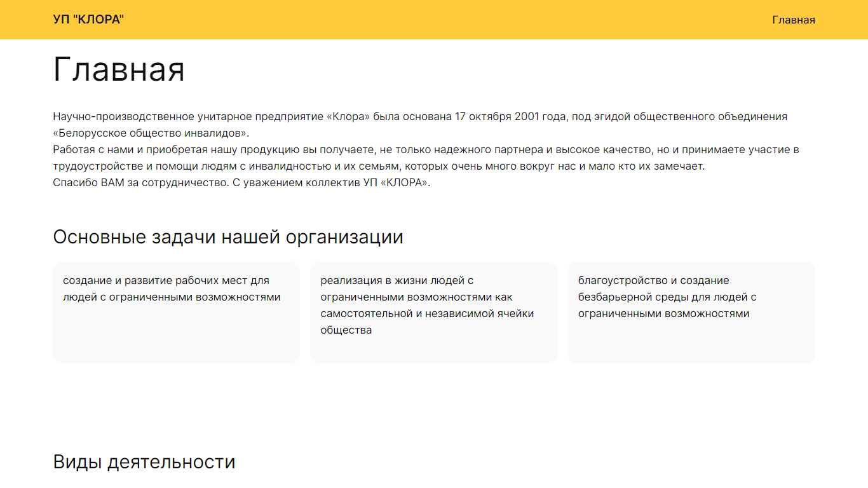The height and width of the screenshot is (488, 868).
Task: Open the card about создание рабочих мест
Action: click(176, 313)
